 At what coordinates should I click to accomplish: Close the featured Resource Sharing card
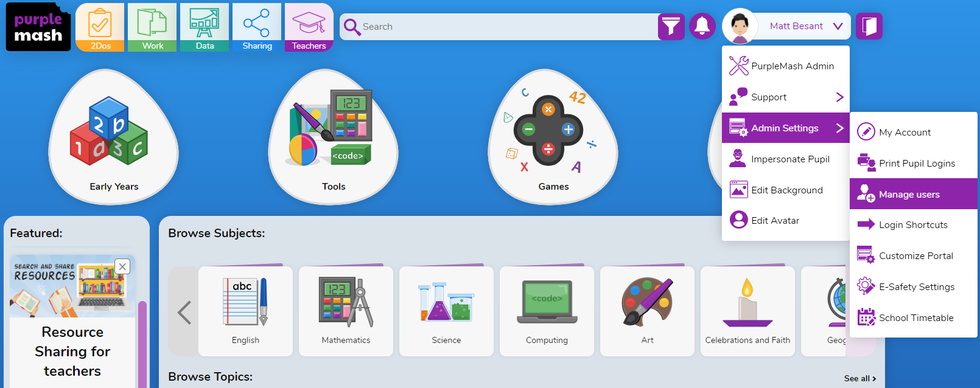point(122,266)
